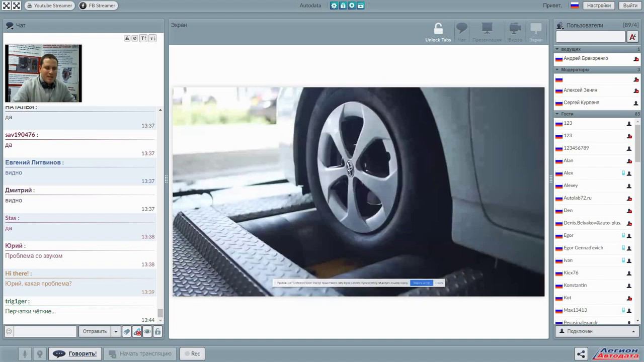Click the first fullscreen expand icon
Viewport: 644px width, 362px height.
(x=6, y=6)
